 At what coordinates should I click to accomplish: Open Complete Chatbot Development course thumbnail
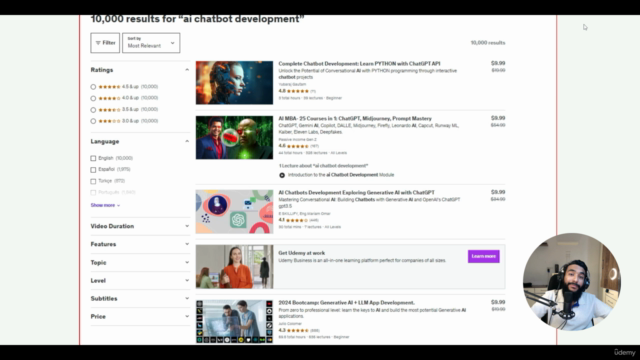tap(234, 83)
